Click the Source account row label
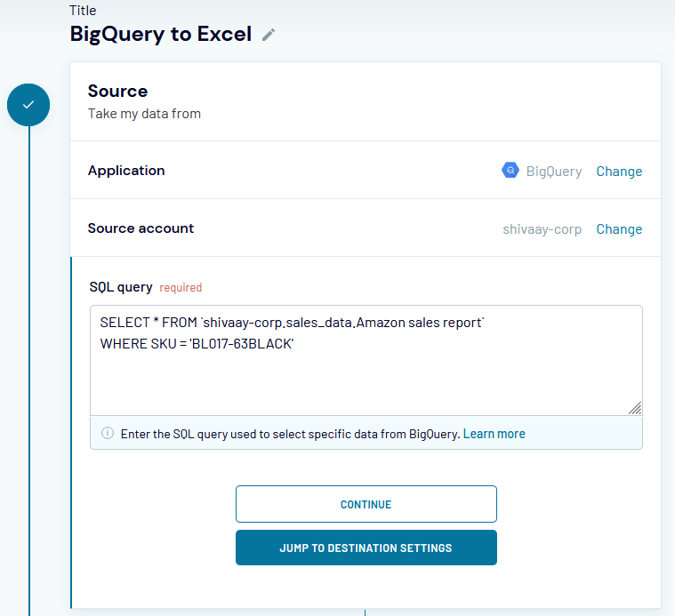 (x=141, y=228)
